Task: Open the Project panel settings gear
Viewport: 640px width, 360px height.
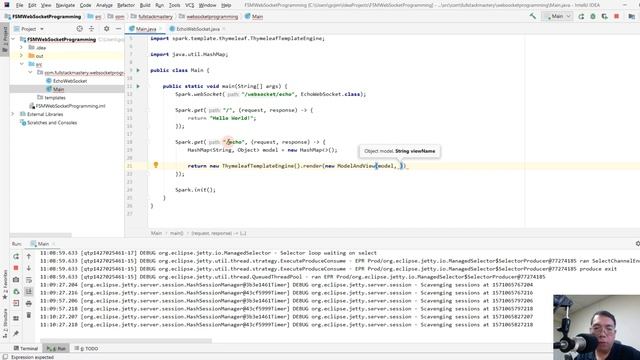Action: pos(107,29)
